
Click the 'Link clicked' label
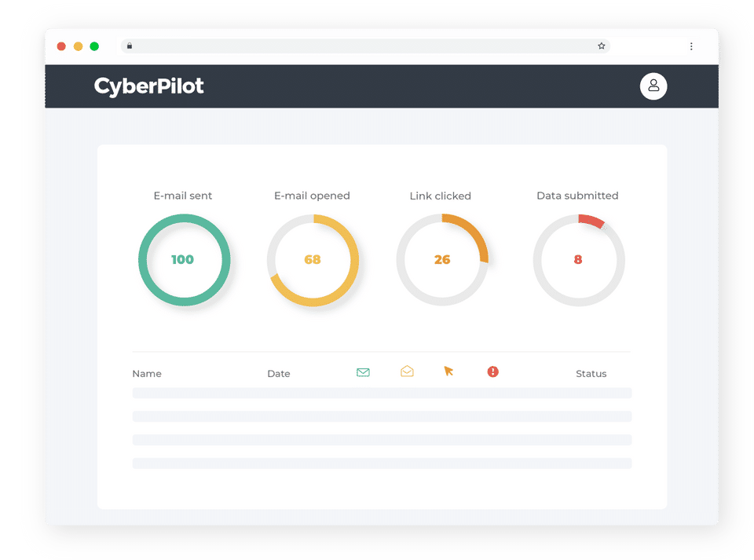[x=441, y=196]
